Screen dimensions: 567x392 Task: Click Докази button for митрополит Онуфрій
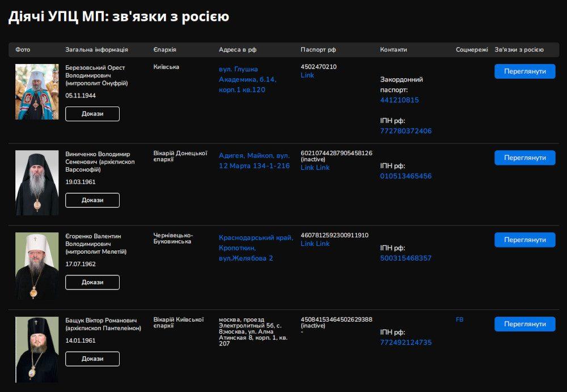(x=92, y=114)
